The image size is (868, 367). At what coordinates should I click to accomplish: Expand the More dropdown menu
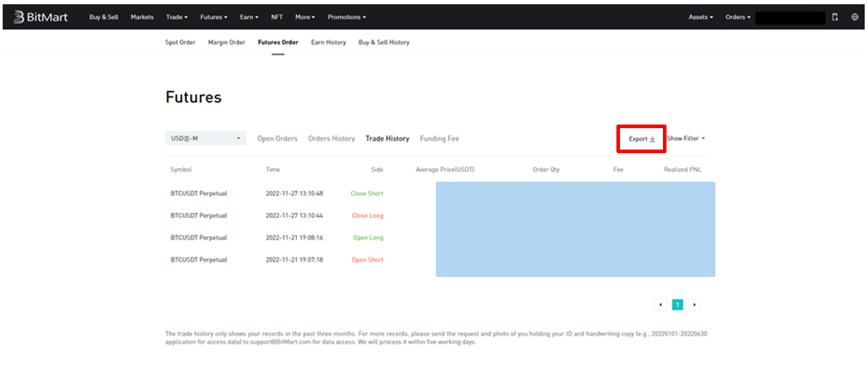305,17
